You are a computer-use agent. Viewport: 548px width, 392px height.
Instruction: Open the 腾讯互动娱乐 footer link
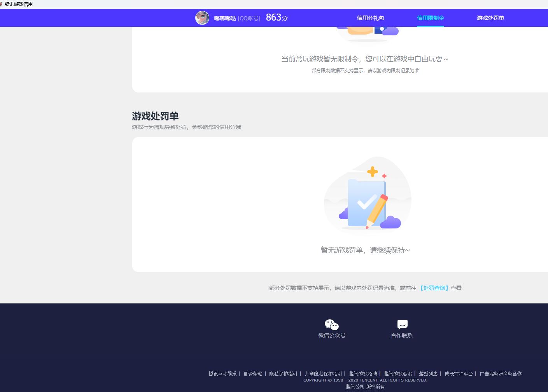pyautogui.click(x=222, y=374)
